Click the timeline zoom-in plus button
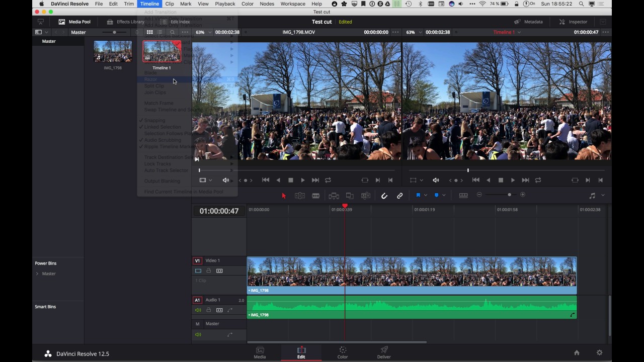The height and width of the screenshot is (362, 644). click(523, 195)
